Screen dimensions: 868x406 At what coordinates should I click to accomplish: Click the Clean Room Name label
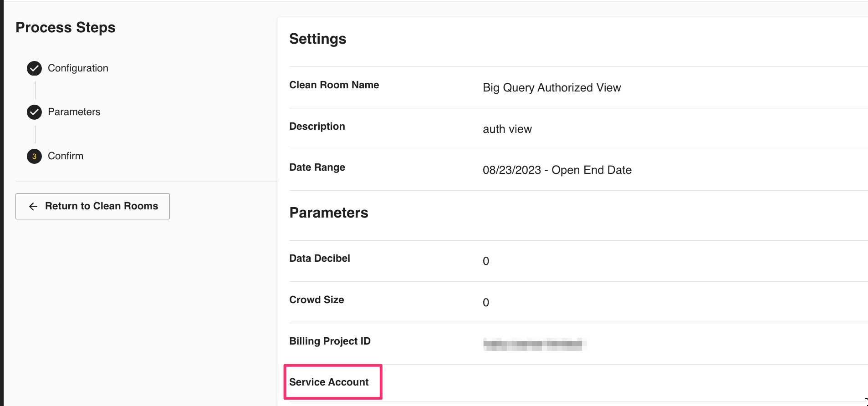click(334, 85)
